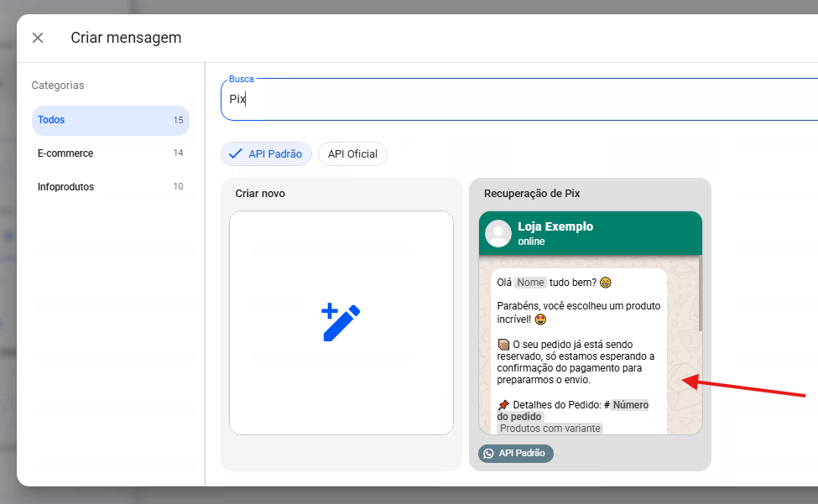
Task: Click the WhatsApp icon in API Padrão badge
Action: click(488, 454)
